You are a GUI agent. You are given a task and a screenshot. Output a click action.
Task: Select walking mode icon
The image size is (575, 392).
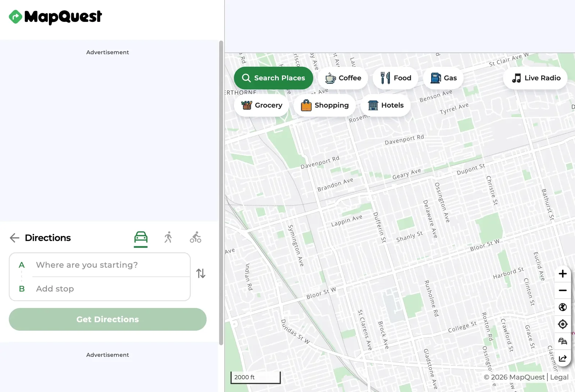(x=168, y=237)
